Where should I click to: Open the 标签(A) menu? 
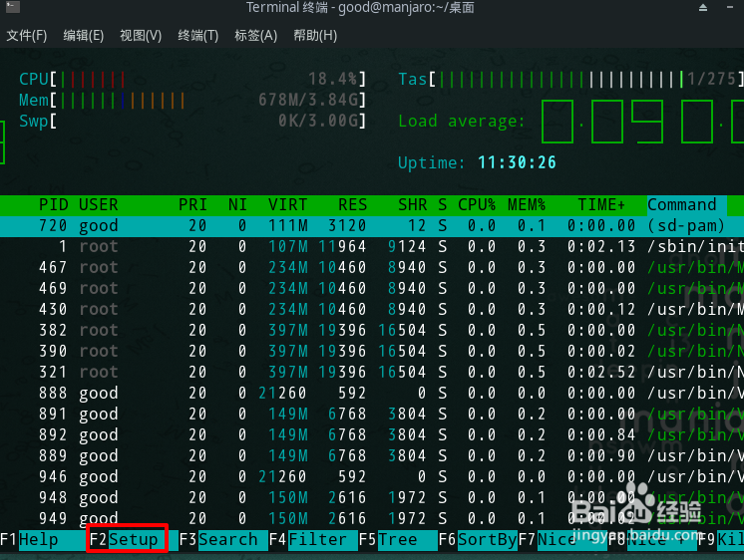pos(255,36)
